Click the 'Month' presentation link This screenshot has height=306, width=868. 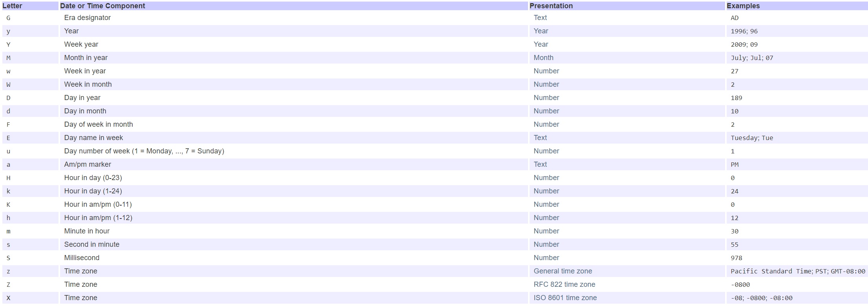(543, 58)
